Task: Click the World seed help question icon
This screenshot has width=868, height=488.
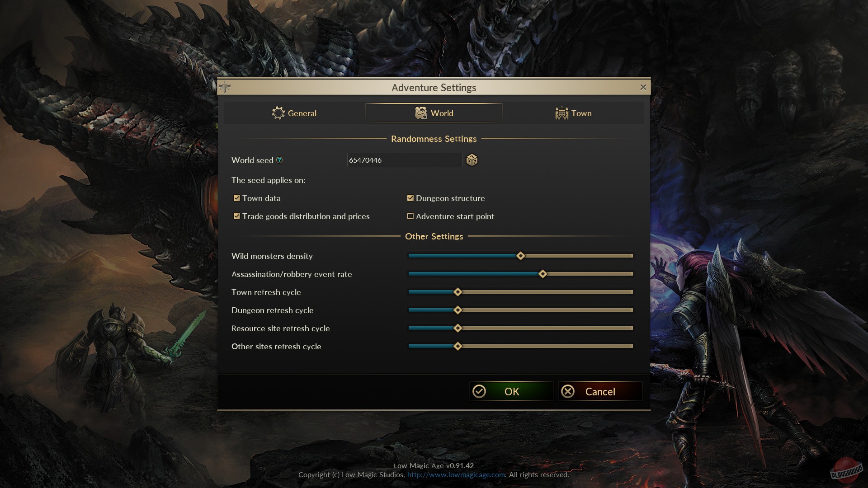Action: click(279, 160)
